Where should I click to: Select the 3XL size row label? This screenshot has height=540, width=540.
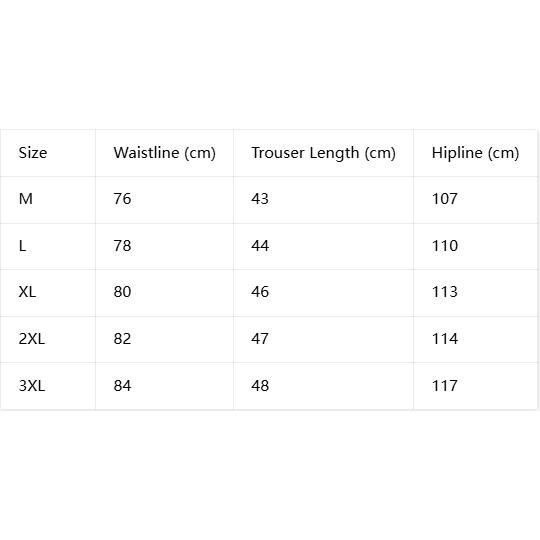click(32, 386)
